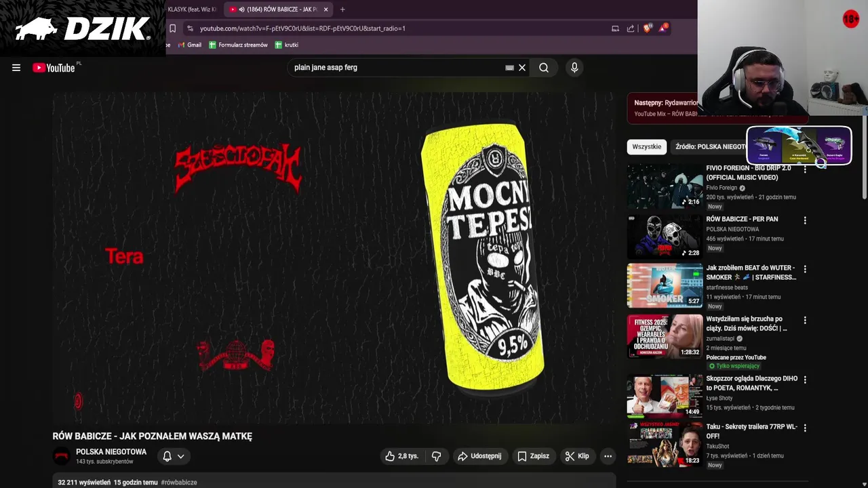Screen dimensions: 868x488
Task: Click the Mocny Tepes can in the video
Action: pos(483,258)
